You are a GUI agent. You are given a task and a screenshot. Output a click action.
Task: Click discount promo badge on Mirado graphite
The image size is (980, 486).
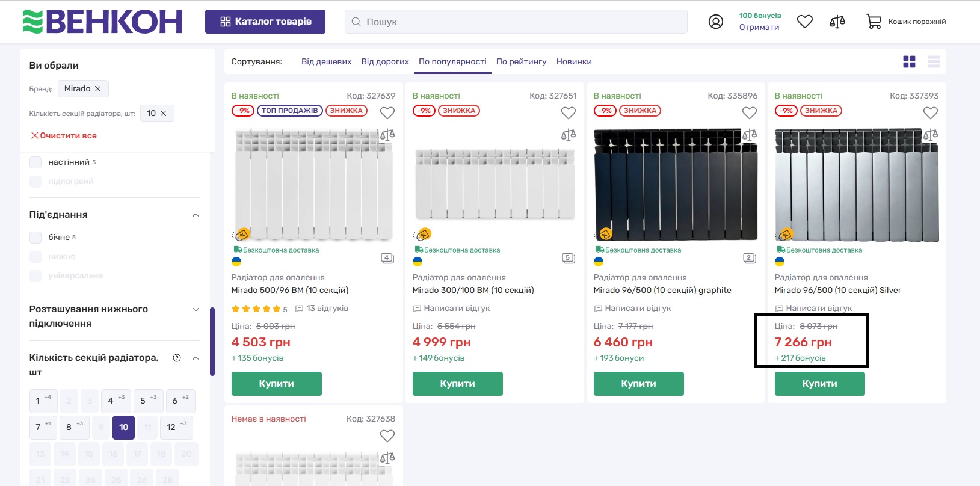coord(603,234)
